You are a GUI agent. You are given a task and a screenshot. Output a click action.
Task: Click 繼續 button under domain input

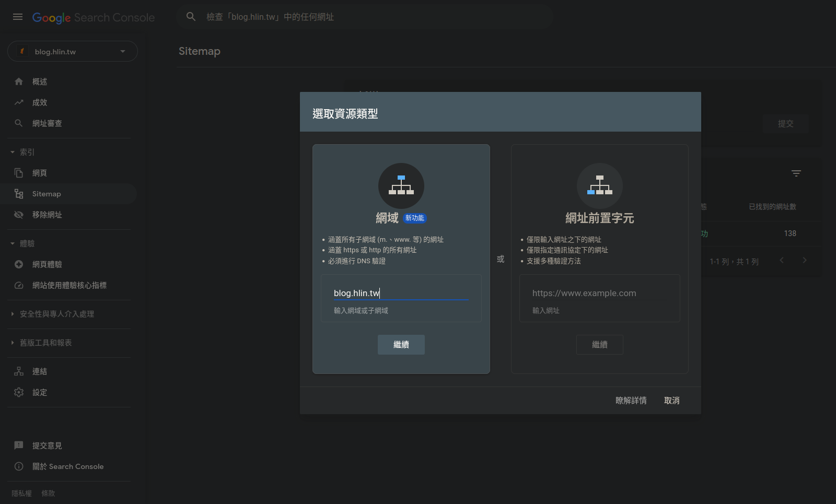[x=401, y=345]
